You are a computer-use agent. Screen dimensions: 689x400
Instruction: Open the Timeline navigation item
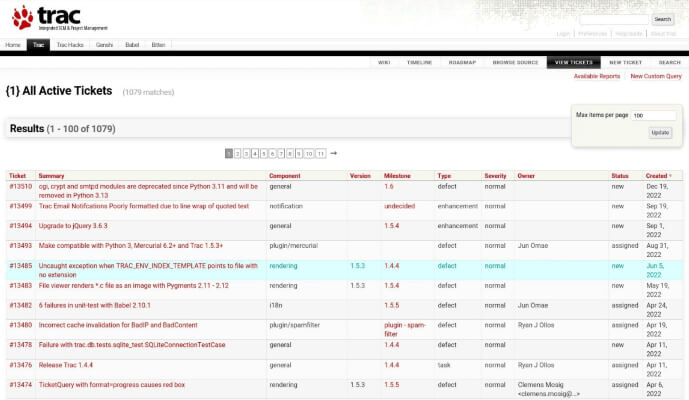[x=419, y=62]
